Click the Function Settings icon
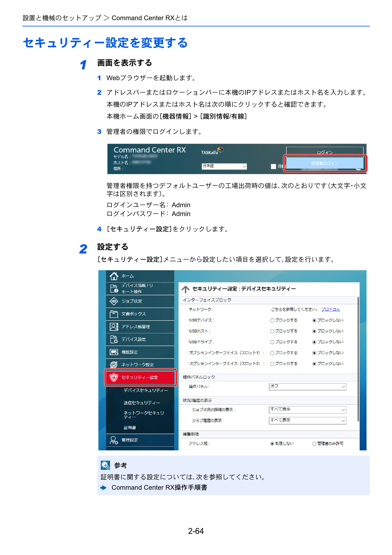The height and width of the screenshot is (555, 392). pyautogui.click(x=114, y=352)
